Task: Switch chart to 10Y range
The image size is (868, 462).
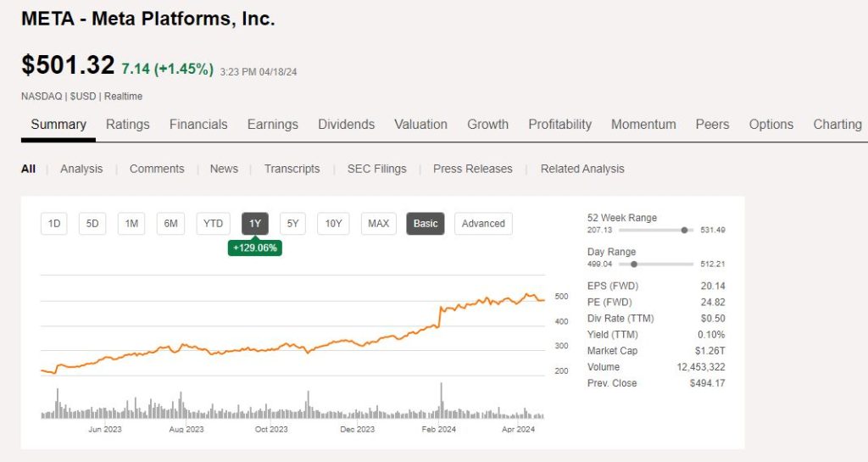Action: tap(333, 224)
